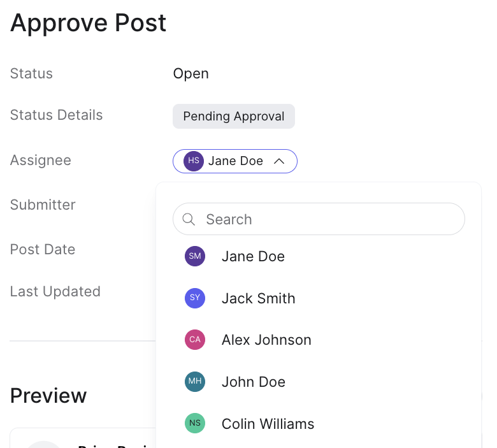Click the purple SM avatar icon
The image size is (497, 448).
(x=195, y=256)
